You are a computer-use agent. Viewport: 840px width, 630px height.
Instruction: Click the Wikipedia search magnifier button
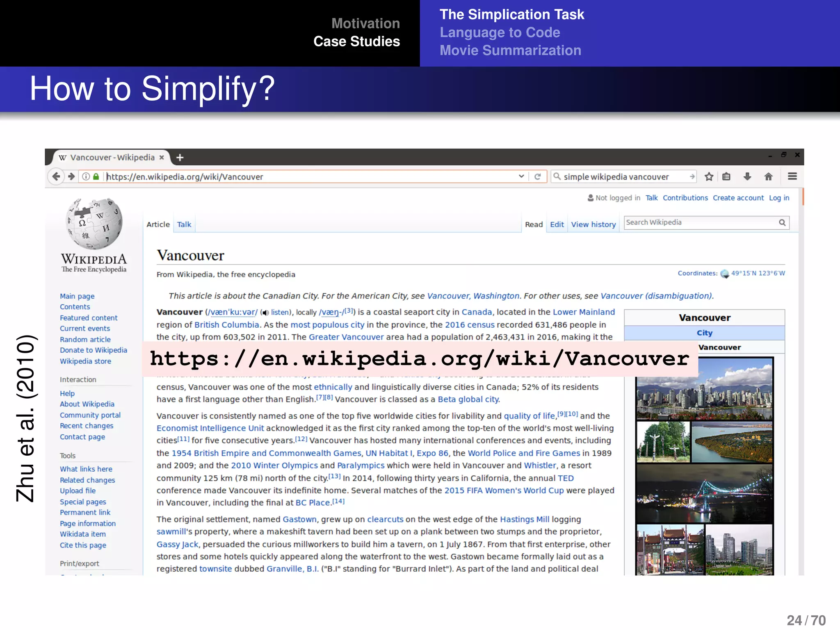(x=782, y=222)
